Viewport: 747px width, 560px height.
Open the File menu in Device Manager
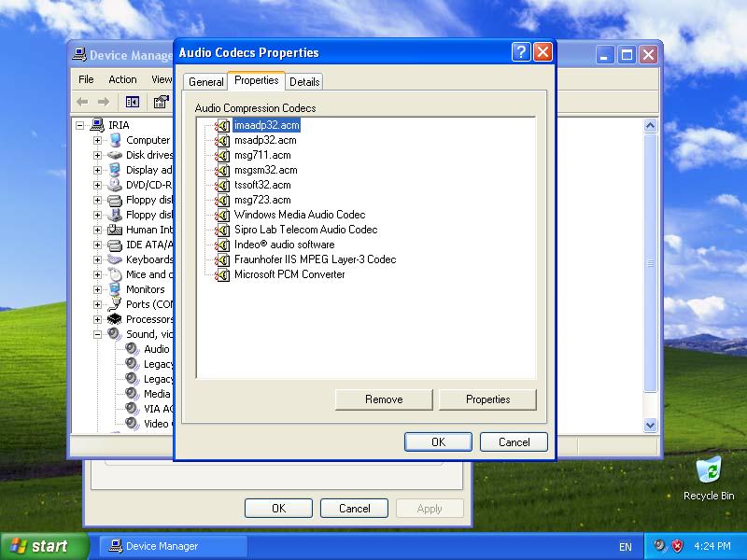[86, 79]
